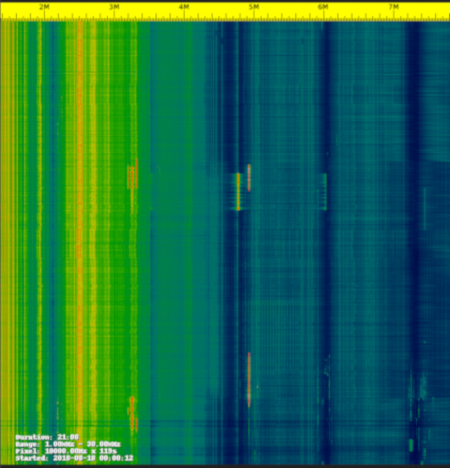Click the 2M label on the frequency ruler
The height and width of the screenshot is (468, 450).
point(44,7)
